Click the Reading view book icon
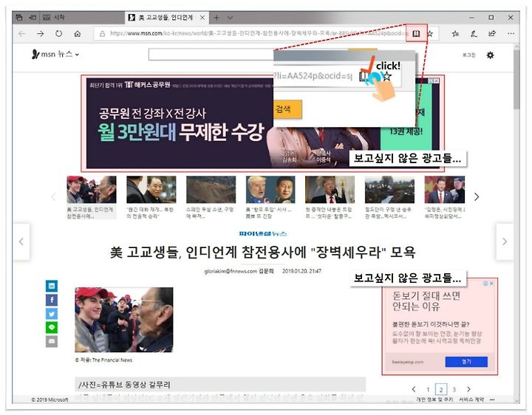This screenshot has height=415, width=532. click(x=416, y=33)
